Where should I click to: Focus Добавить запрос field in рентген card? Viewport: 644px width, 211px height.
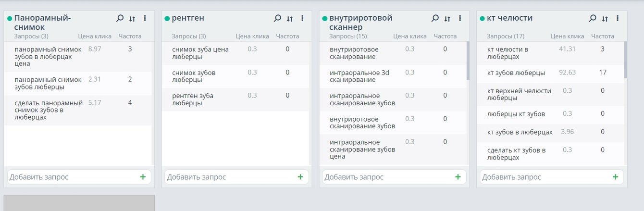pos(228,177)
